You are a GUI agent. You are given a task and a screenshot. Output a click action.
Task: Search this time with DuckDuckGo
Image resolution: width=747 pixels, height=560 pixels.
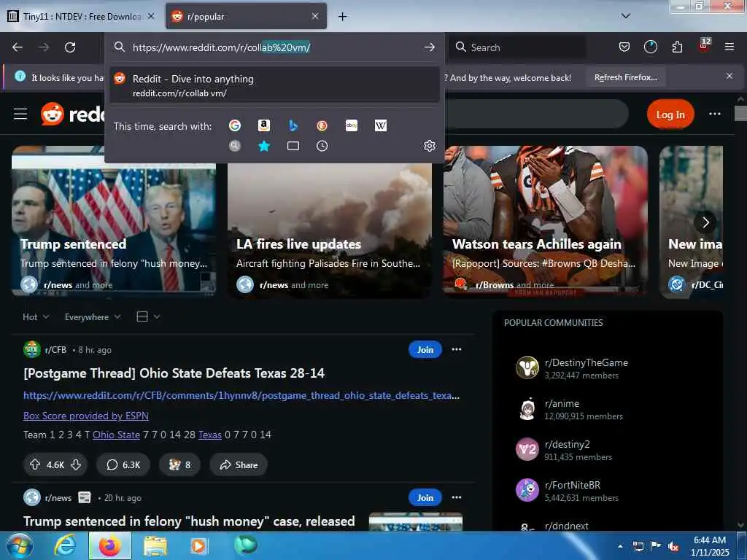pyautogui.click(x=322, y=125)
